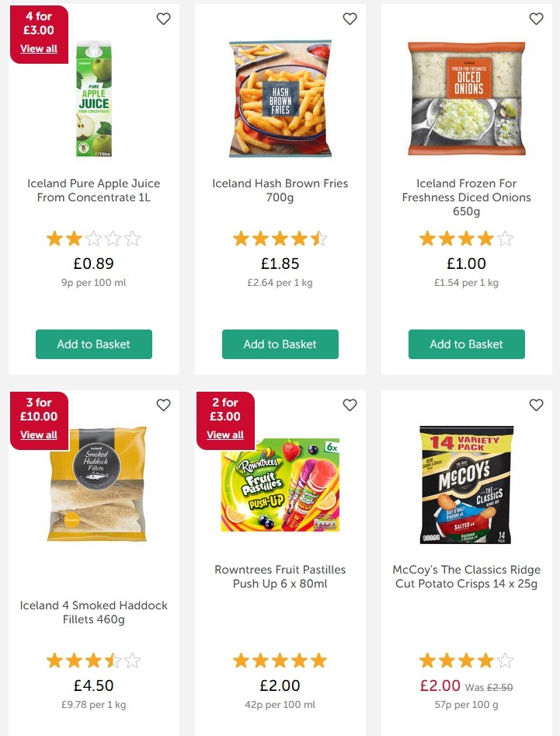Click heart icon on Smoked Haddock Fillets
This screenshot has width=560, height=736.
click(163, 405)
